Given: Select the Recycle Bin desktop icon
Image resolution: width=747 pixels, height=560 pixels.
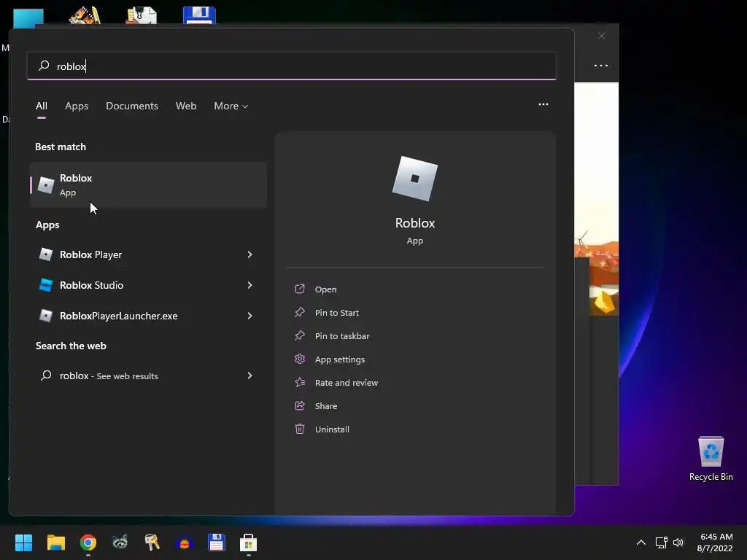Looking at the screenshot, I should (x=711, y=459).
